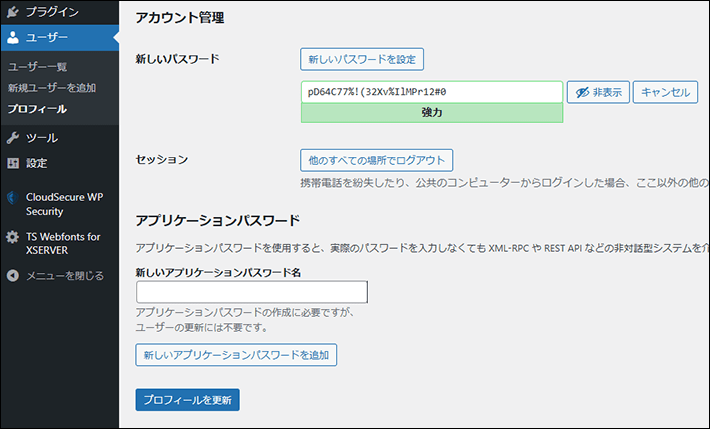
Task: Click the person icon in ユーザー menu
Action: pos(13,38)
